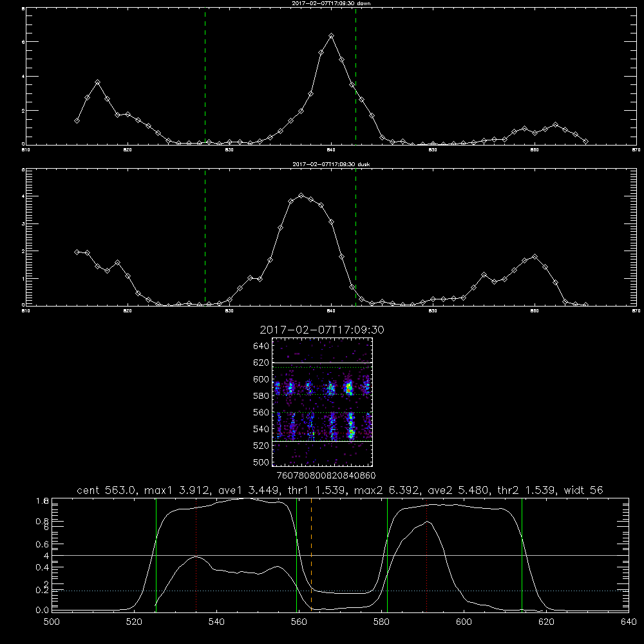Click the orange dashed center line in bottom plot
Image resolution: width=644 pixels, height=644 pixels.
311,554
